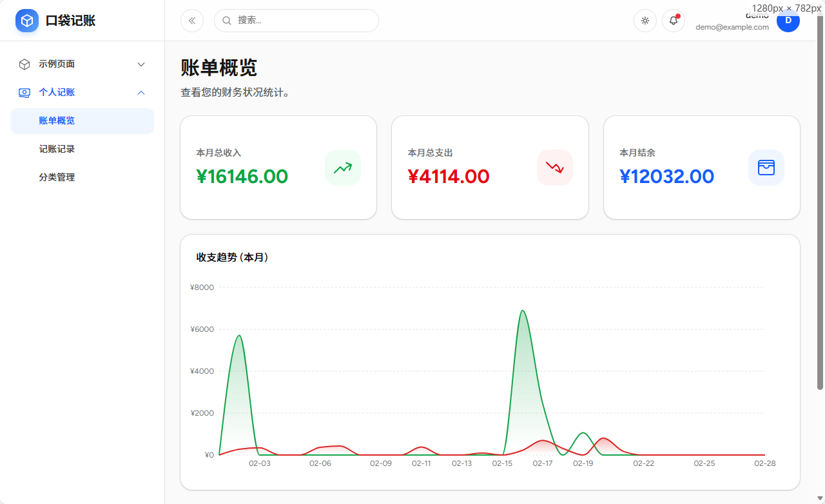The height and width of the screenshot is (504, 825).
Task: Click the cube icon beside 示例页面
Action: 24,64
